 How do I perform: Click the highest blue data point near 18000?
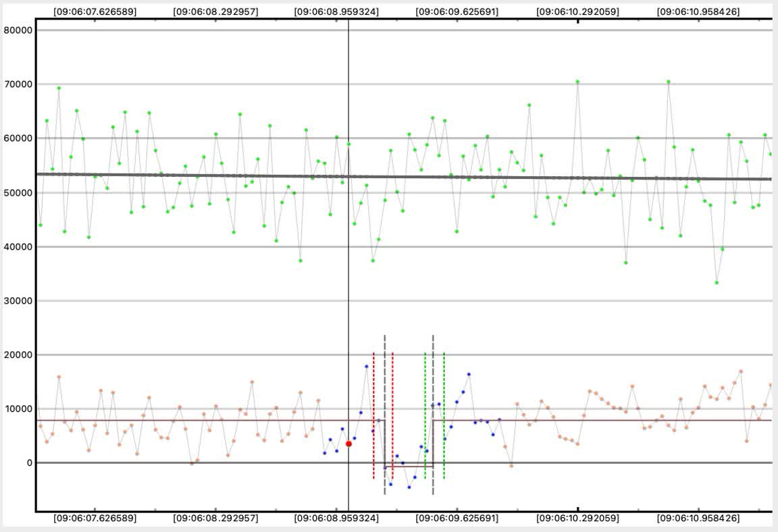pyautogui.click(x=367, y=367)
